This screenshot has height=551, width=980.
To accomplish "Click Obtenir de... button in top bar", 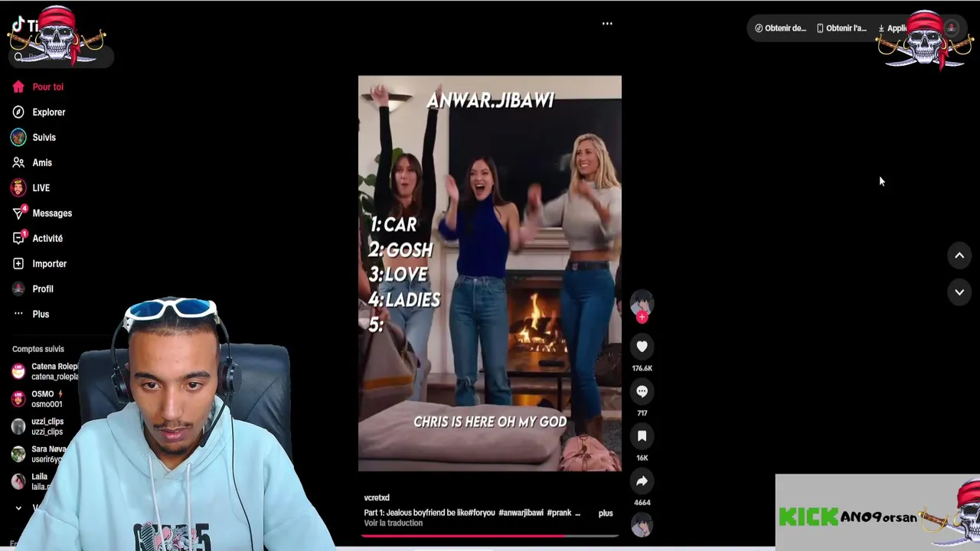I will click(780, 28).
